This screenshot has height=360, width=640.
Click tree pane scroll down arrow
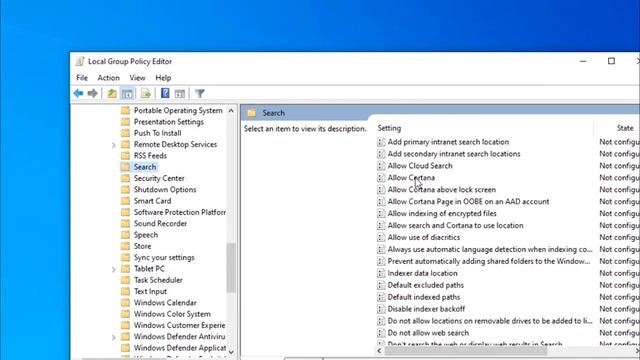point(231,352)
